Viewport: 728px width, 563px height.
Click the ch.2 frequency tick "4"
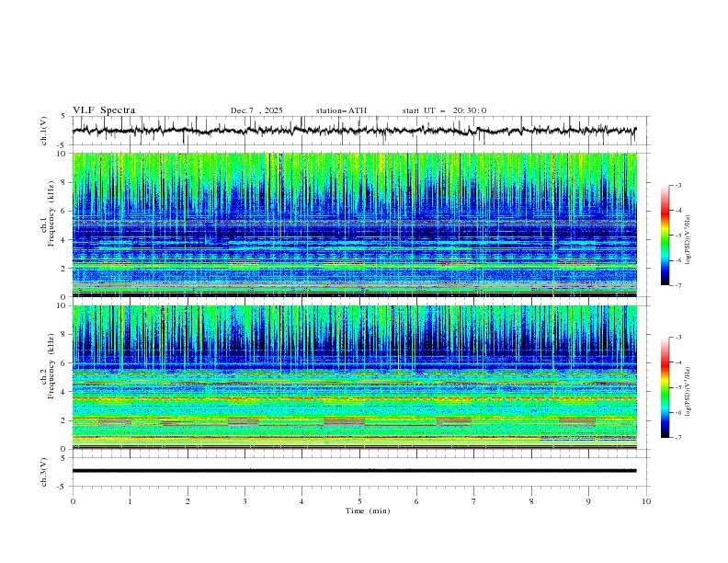click(x=65, y=392)
